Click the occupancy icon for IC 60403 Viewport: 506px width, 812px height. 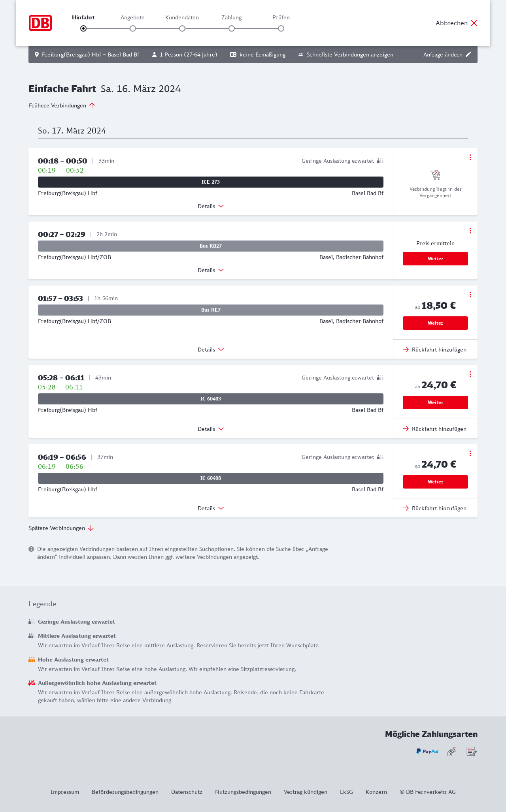380,378
